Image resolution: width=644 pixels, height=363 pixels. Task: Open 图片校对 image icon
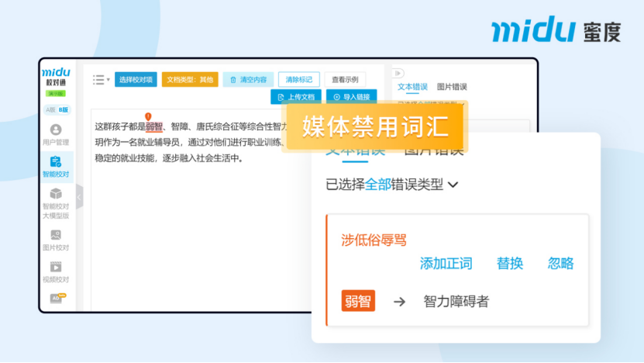[56, 235]
